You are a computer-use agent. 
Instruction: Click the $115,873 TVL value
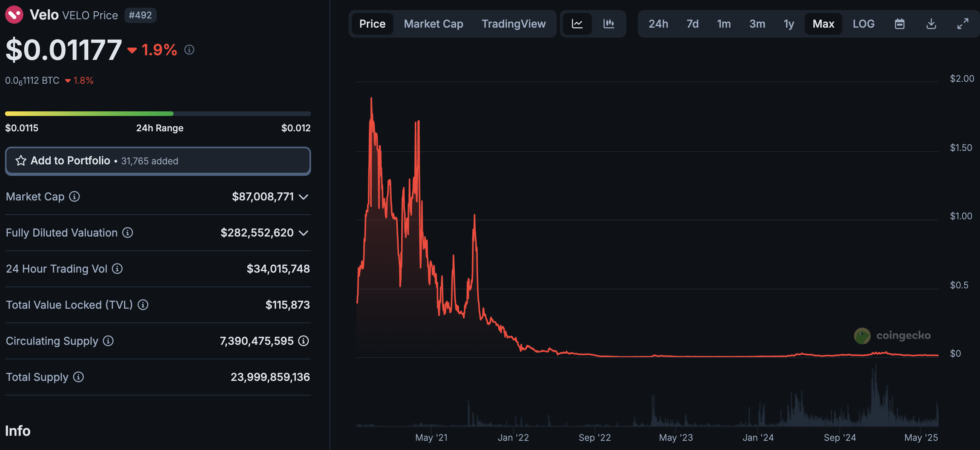288,305
